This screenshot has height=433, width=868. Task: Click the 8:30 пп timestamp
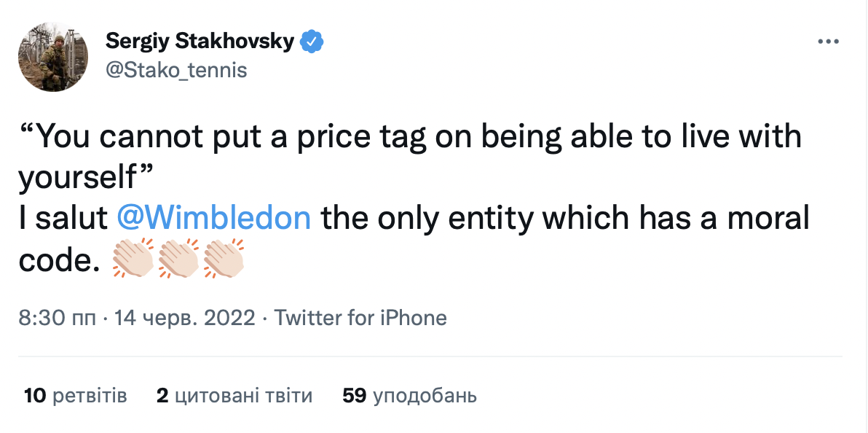(x=59, y=318)
